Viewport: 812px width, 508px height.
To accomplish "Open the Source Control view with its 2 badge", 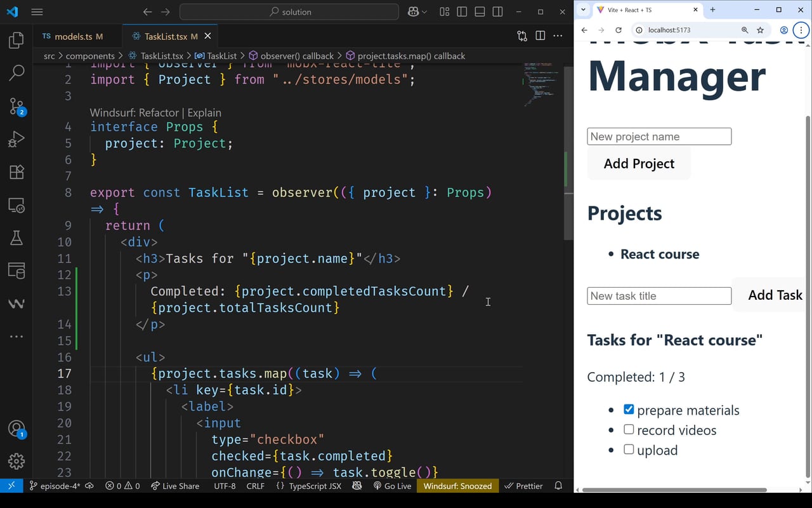I will click(16, 105).
